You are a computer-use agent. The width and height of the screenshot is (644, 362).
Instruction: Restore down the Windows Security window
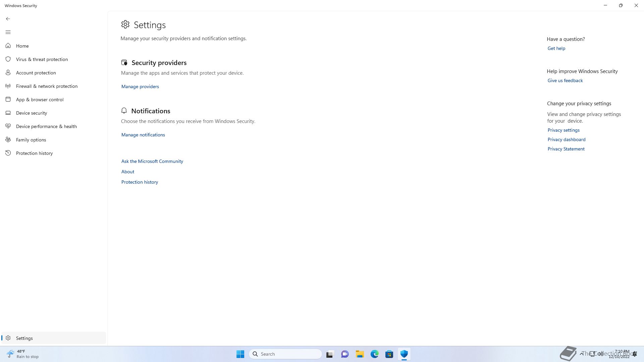621,5
